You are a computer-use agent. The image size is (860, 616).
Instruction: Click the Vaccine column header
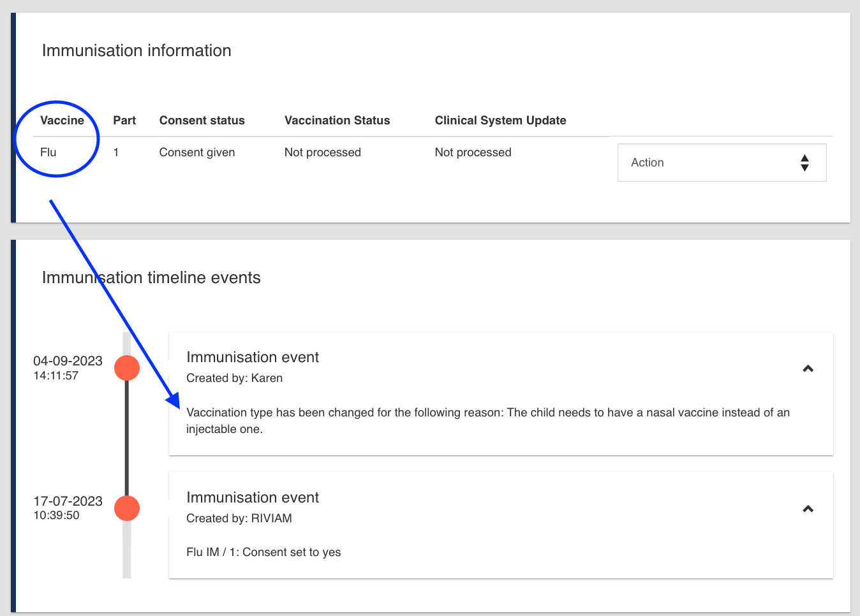[62, 121]
